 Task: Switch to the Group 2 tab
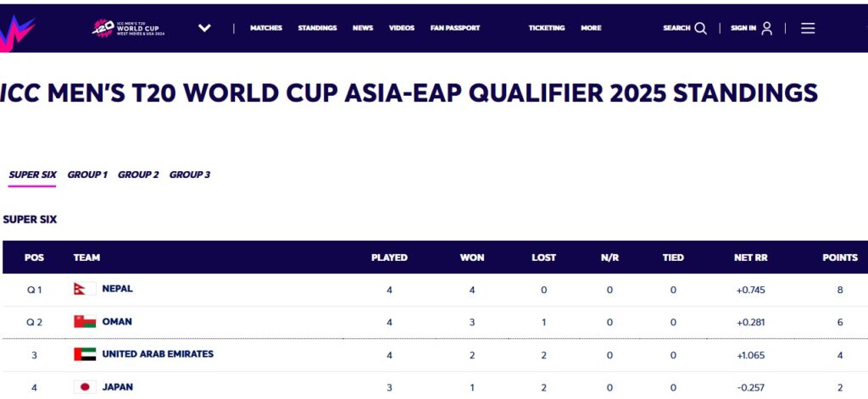(138, 175)
